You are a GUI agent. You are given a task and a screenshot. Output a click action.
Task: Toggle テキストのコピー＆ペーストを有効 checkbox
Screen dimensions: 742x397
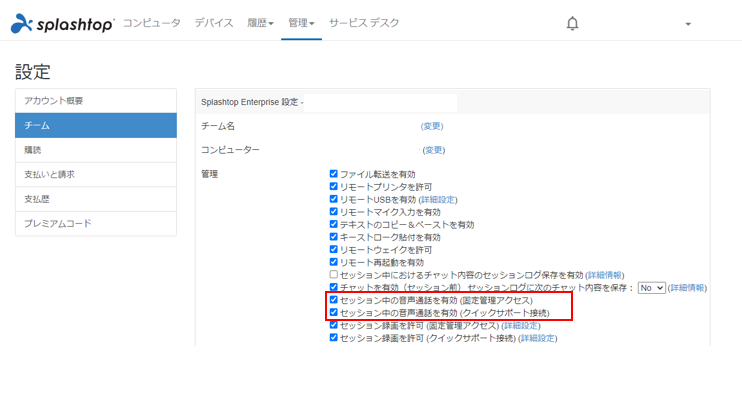(x=334, y=224)
